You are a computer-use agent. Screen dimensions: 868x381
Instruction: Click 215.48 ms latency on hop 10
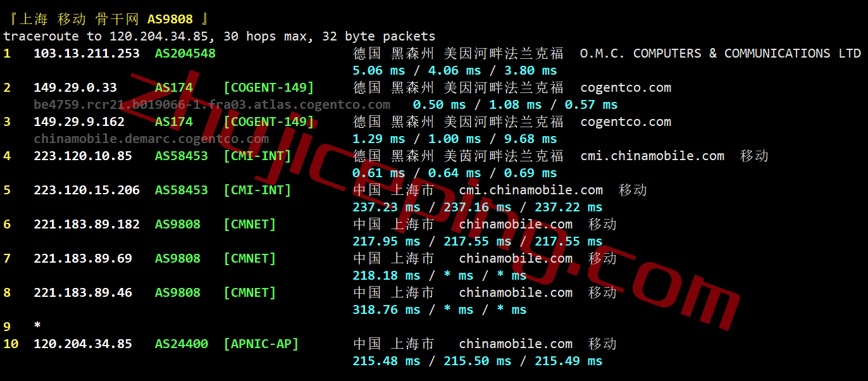click(386, 361)
